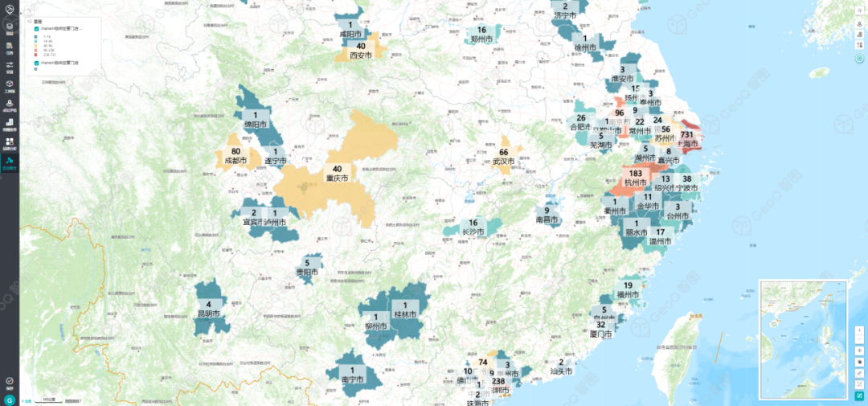Toggle the second manen layer checkbox

(36, 64)
